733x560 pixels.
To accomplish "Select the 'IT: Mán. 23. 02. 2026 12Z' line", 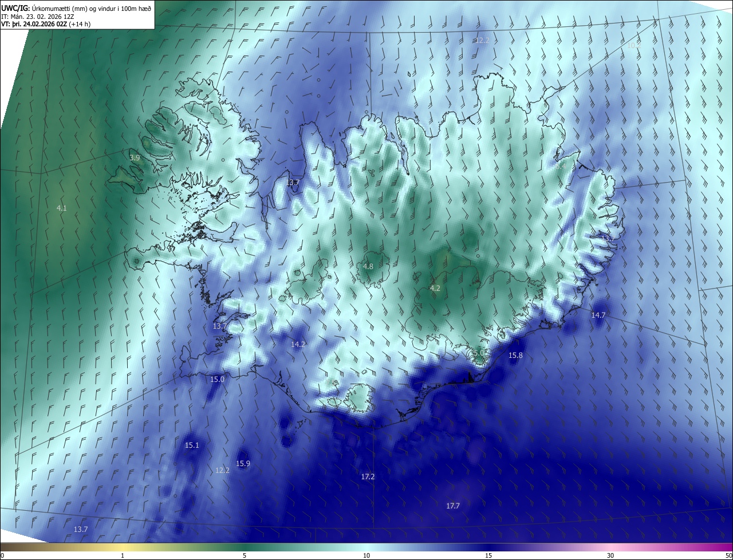I will click(37, 17).
